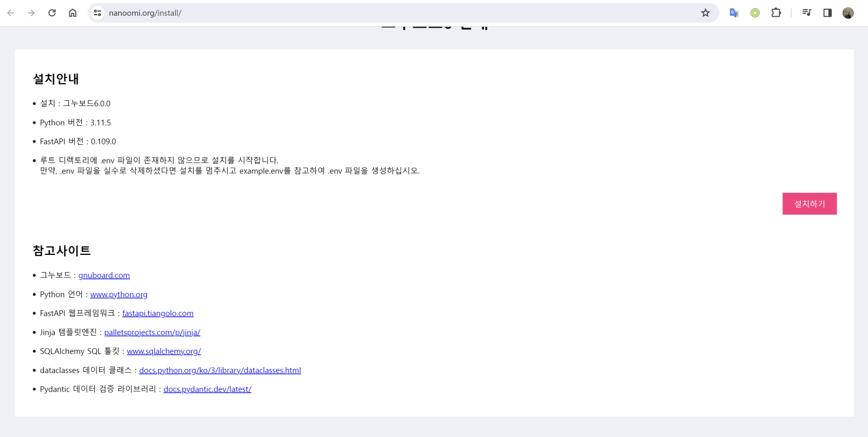Go forward to the next page
868x437 pixels.
(31, 13)
